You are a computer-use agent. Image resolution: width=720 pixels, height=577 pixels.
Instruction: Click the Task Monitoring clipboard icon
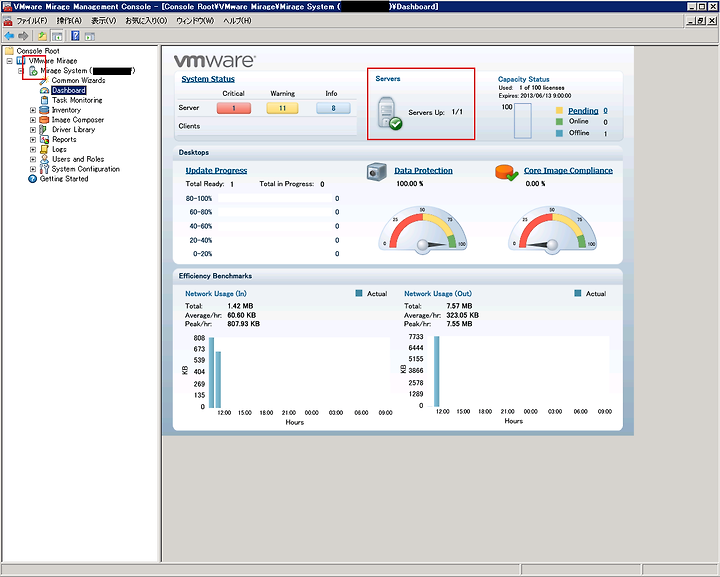point(44,100)
